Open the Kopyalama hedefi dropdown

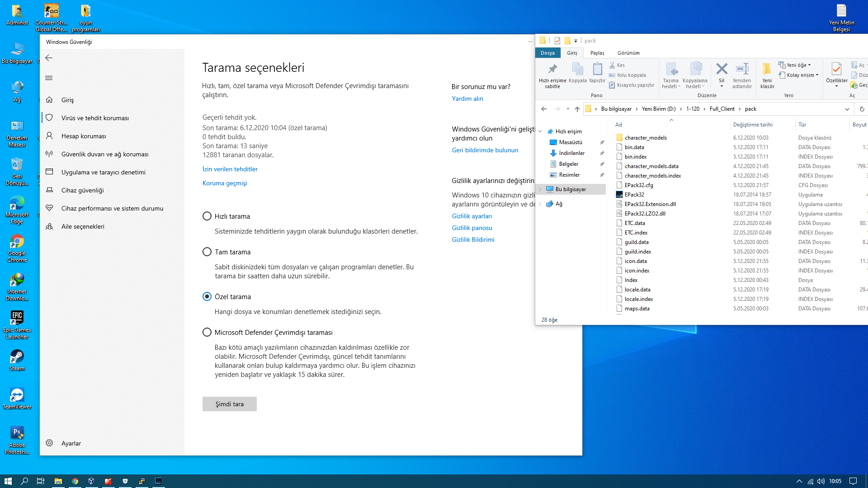695,75
